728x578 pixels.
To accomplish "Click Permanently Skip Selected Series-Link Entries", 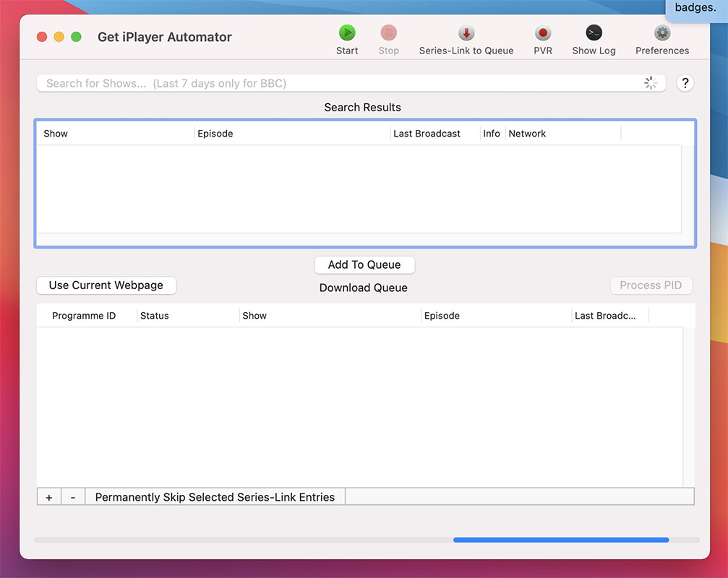I will (x=215, y=497).
